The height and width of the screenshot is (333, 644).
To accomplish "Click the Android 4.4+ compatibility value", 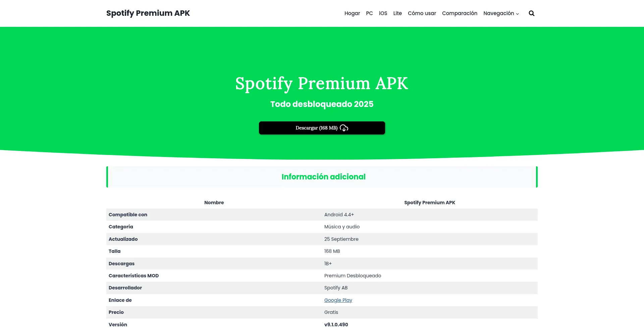I will [339, 215].
